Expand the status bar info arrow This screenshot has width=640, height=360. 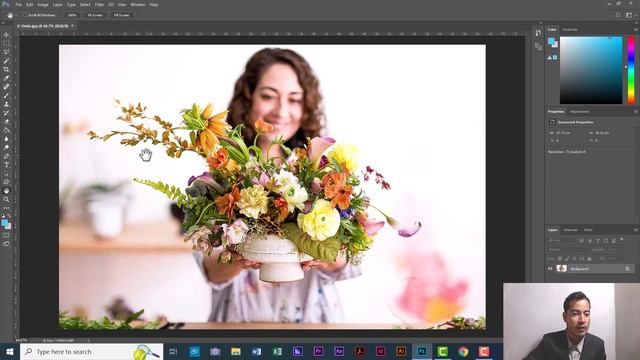tap(88, 340)
